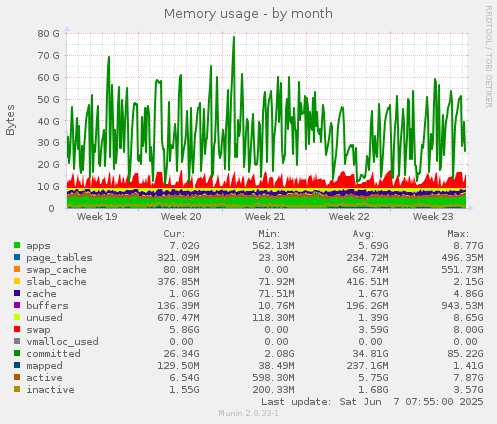Click the swap_cache legend color swatch
The width and height of the screenshot is (497, 424).
17,269
